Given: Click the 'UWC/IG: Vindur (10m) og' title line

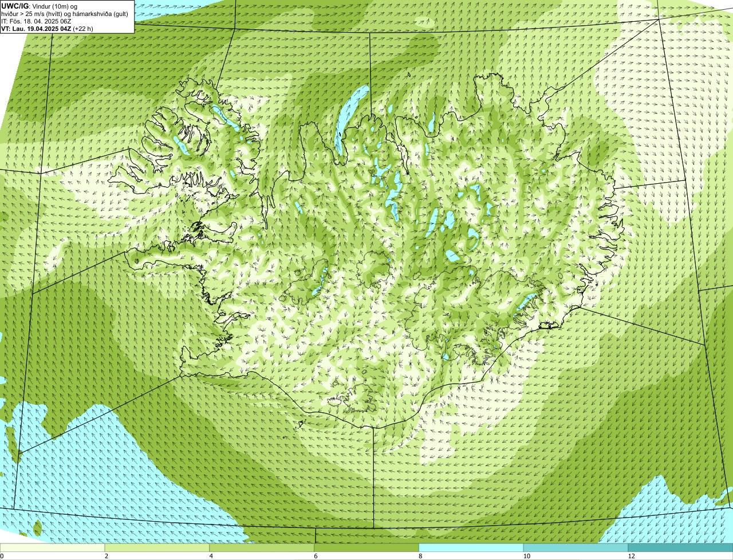Looking at the screenshot, I should coord(40,6).
